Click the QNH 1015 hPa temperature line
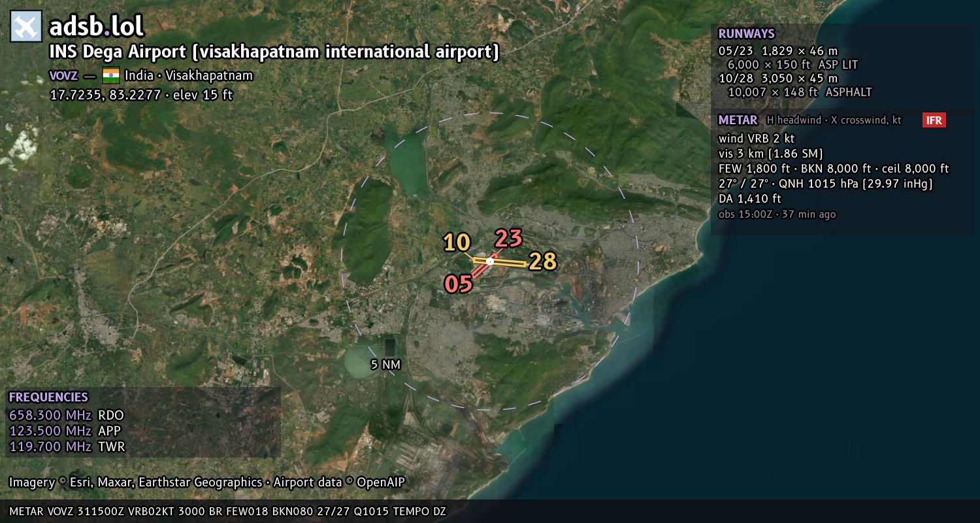 (x=826, y=184)
